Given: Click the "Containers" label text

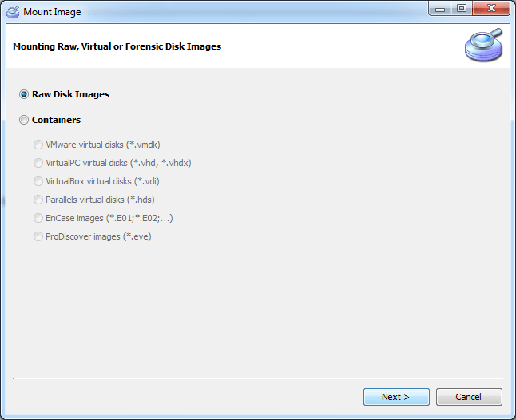Looking at the screenshot, I should pos(56,120).
